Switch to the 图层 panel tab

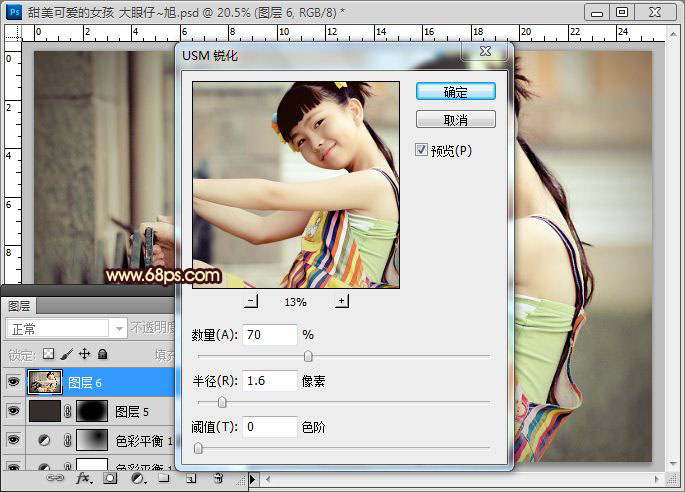[20, 306]
